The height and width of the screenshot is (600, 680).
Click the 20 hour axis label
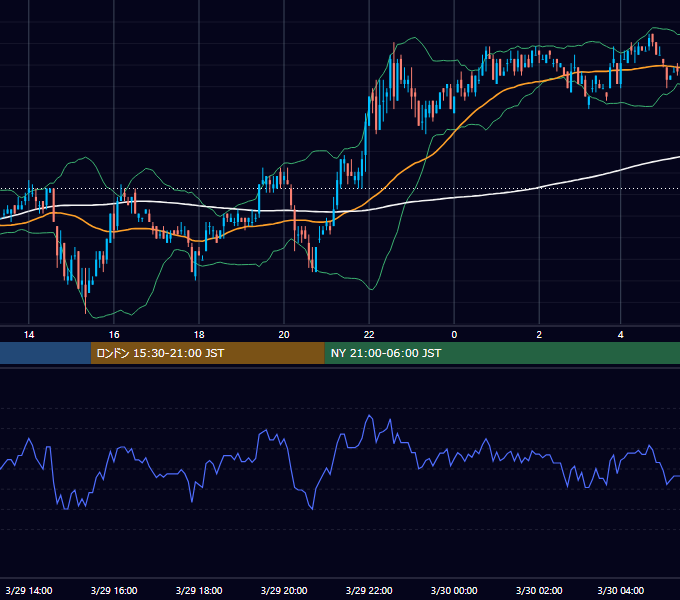point(284,335)
